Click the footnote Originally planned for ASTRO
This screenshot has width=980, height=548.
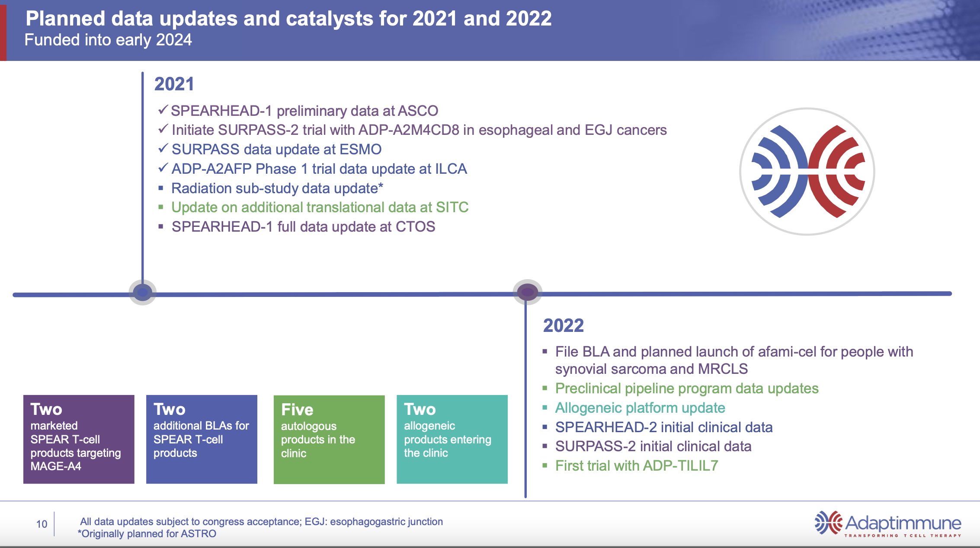(147, 534)
